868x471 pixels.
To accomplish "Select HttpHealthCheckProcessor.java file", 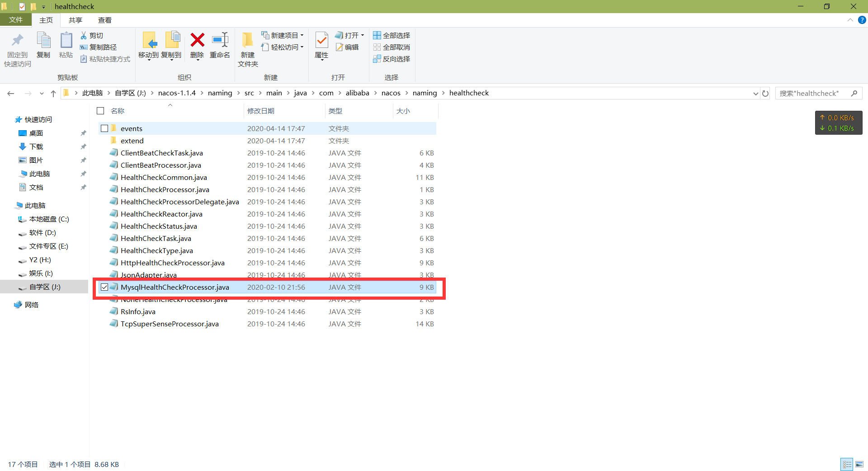I will click(x=173, y=263).
